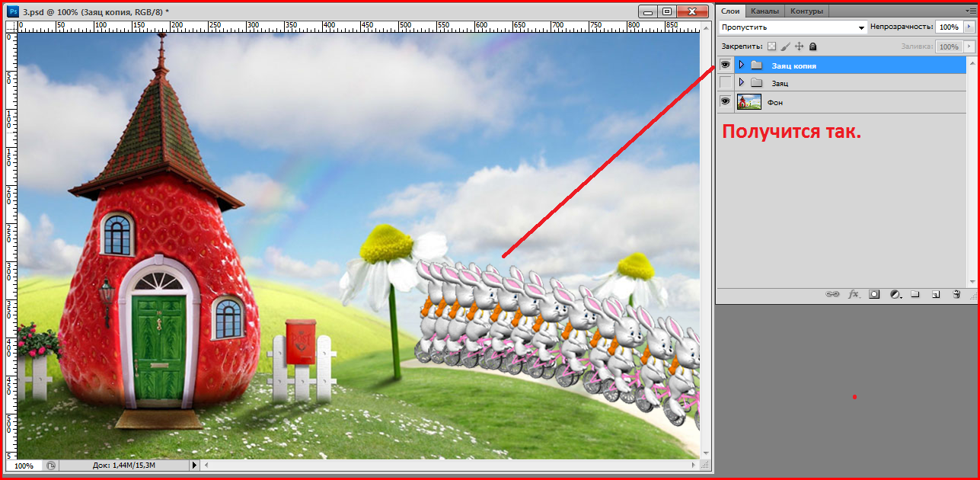
Task: Switch to the Каналы tab
Action: point(764,11)
